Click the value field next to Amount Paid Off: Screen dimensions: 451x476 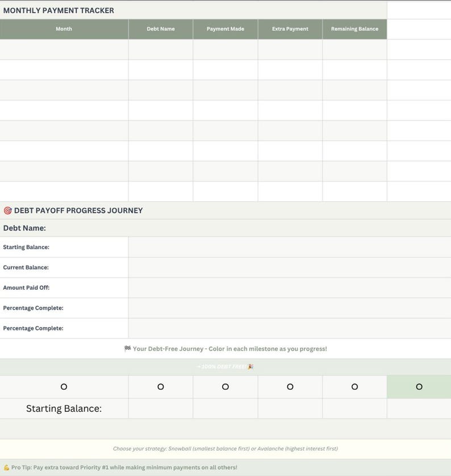[290, 288]
